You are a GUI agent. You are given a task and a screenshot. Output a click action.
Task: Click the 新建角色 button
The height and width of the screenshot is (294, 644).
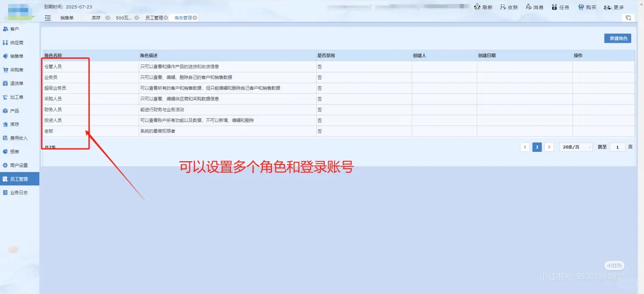coord(618,38)
